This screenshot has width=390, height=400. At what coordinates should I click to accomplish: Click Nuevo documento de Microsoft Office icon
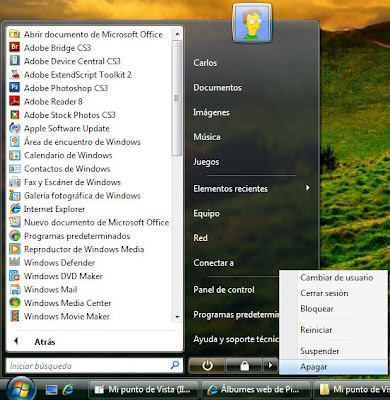coord(15,222)
